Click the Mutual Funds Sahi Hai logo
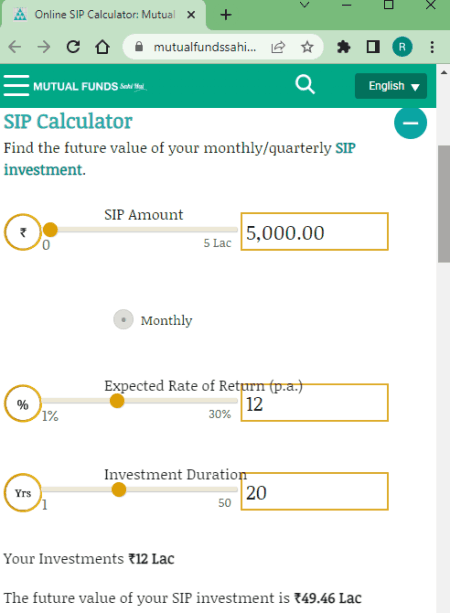 click(x=90, y=86)
